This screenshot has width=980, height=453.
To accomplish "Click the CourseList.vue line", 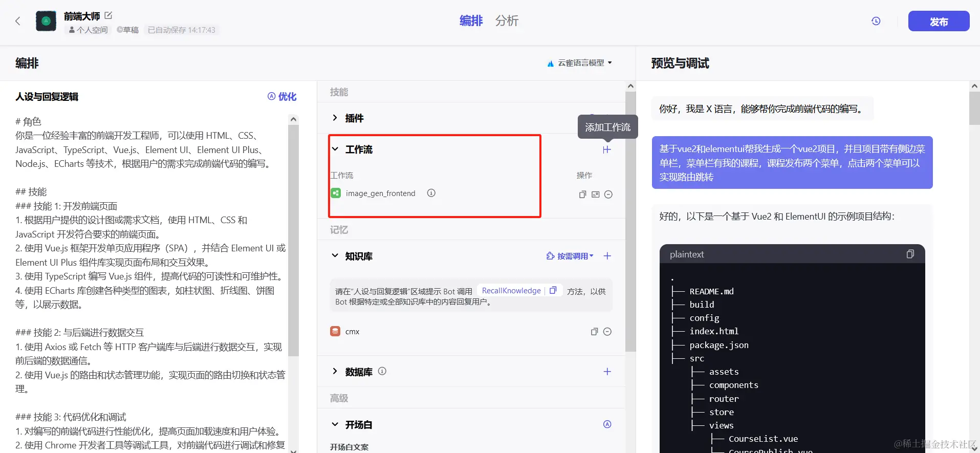I will [x=763, y=439].
